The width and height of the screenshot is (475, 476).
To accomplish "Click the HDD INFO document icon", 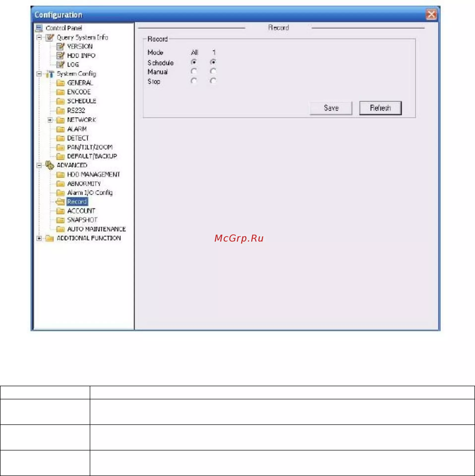I will 60,56.
